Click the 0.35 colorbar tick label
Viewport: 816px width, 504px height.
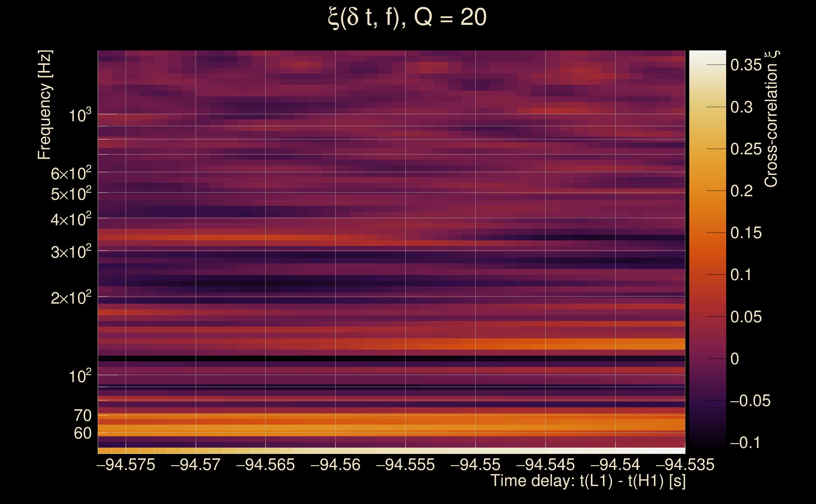point(746,65)
